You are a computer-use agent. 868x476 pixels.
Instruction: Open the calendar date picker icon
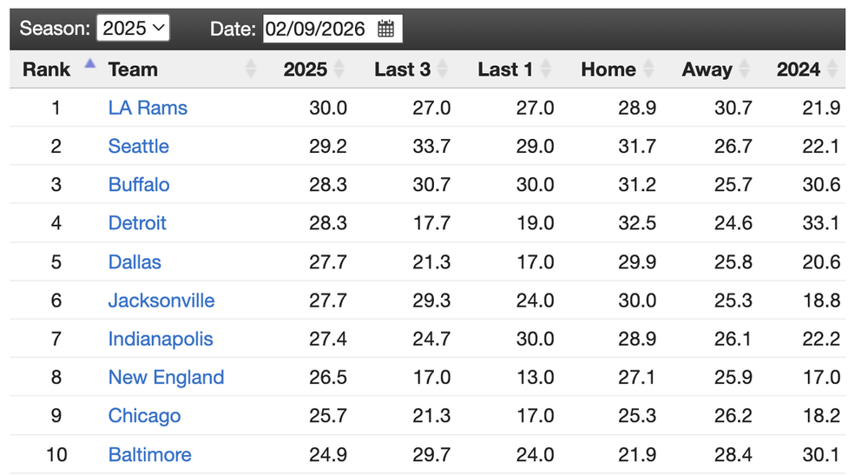(x=386, y=28)
